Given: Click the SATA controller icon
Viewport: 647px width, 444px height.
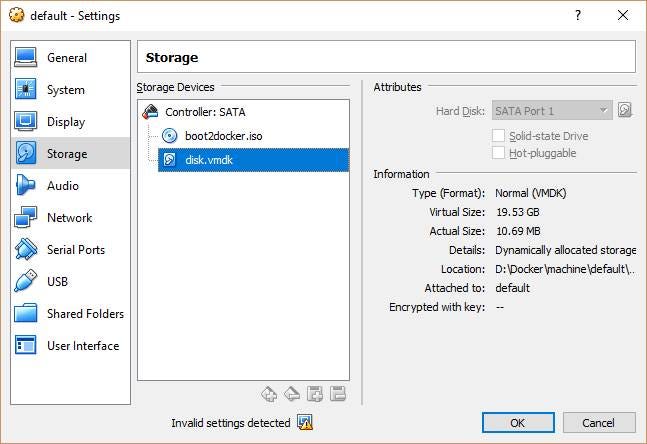Looking at the screenshot, I should click(x=150, y=112).
